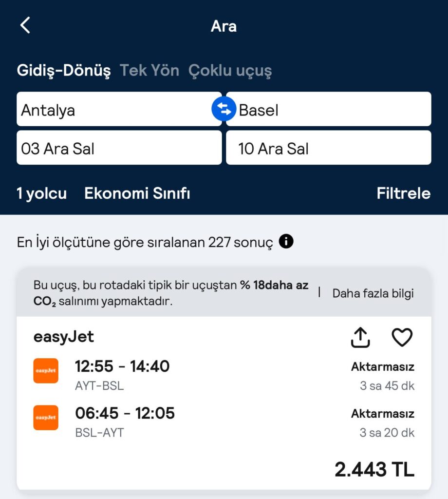This screenshot has height=499, width=448.
Task: Edit the Antalya origin field
Action: tap(117, 110)
